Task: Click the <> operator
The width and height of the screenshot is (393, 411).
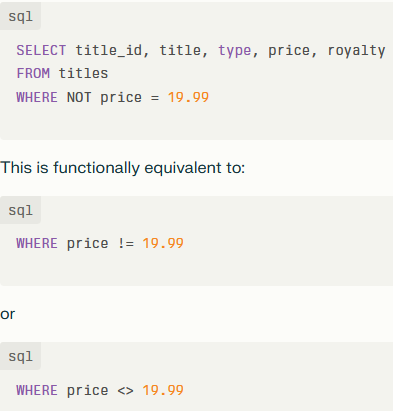Action: click(x=125, y=390)
